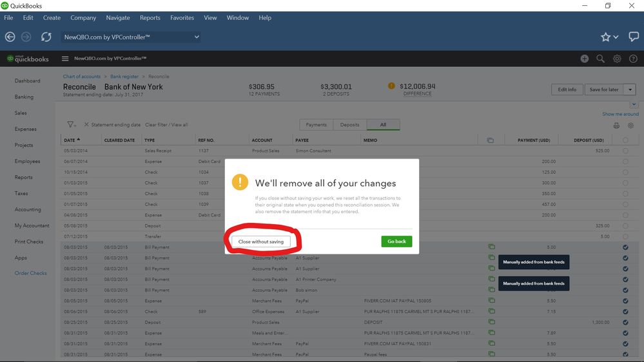Click Close without saving
This screenshot has width=644, height=362.
261,242
